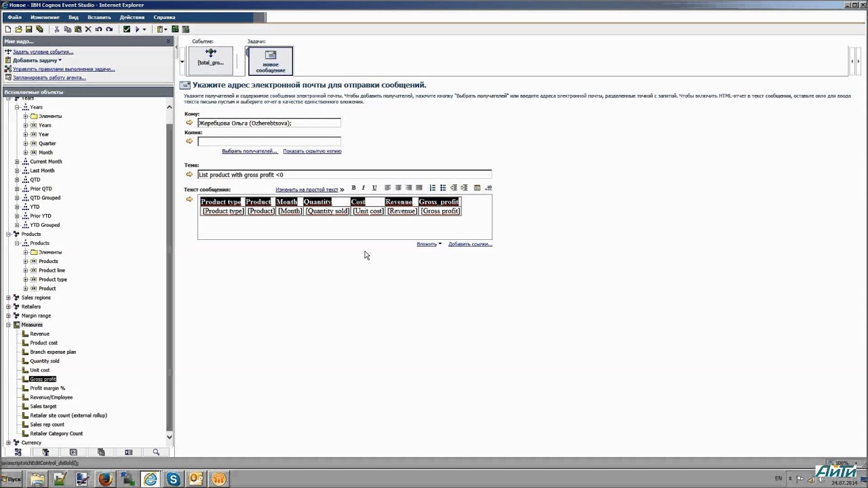Justify message text
This screenshot has height=488, width=868.
419,188
